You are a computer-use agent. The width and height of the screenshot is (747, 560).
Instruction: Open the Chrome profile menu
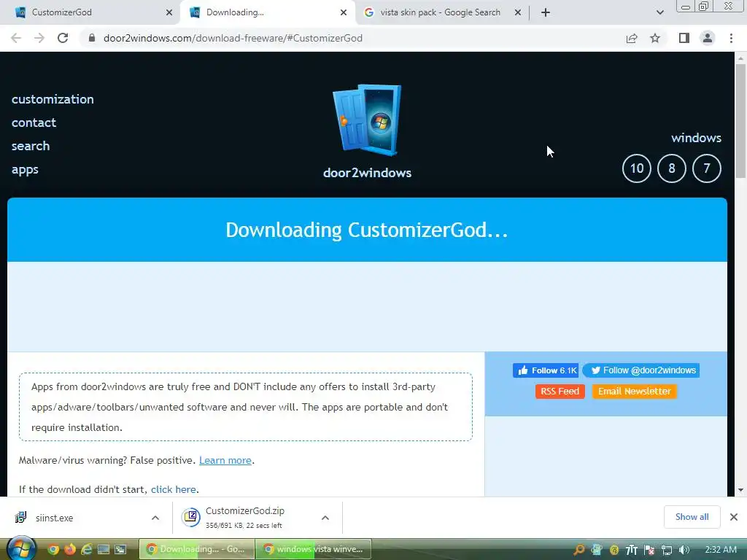(x=708, y=38)
